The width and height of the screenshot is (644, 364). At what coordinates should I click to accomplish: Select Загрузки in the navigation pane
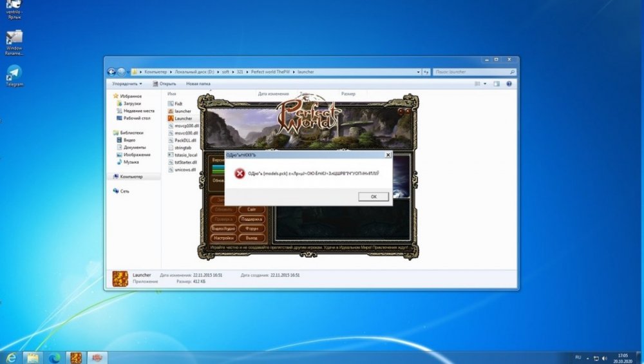point(133,103)
